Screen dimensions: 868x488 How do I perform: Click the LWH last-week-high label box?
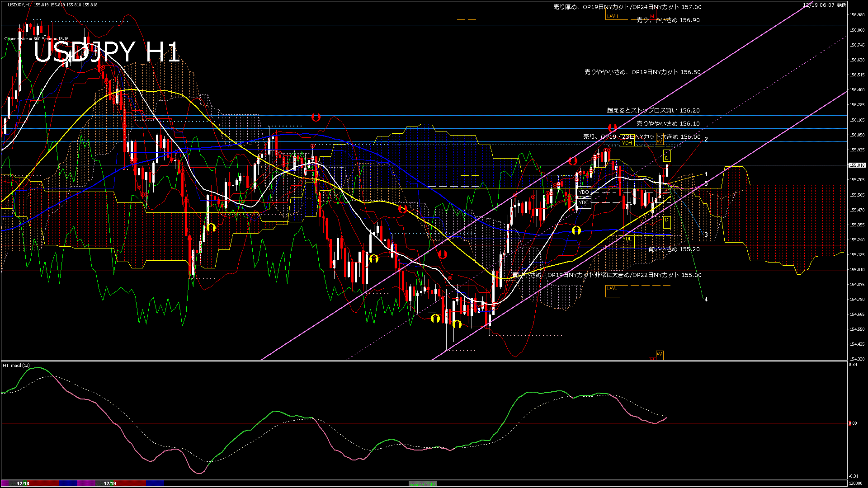[612, 16]
